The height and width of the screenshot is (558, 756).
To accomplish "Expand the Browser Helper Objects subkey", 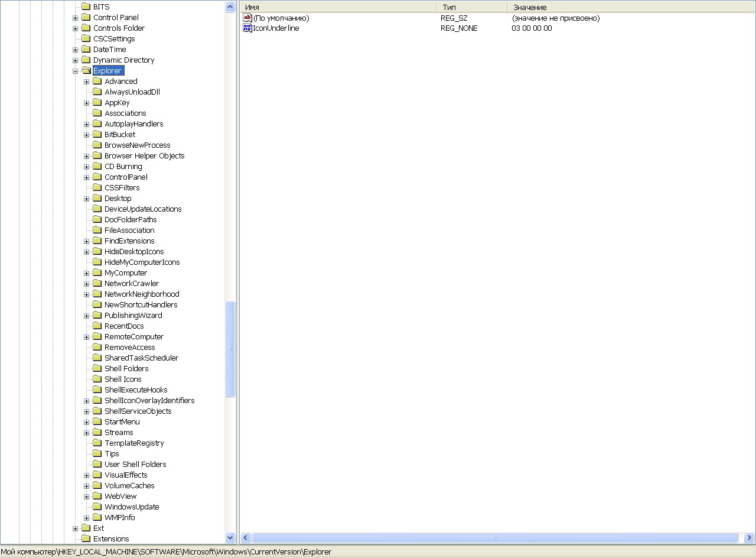I will pos(86,156).
